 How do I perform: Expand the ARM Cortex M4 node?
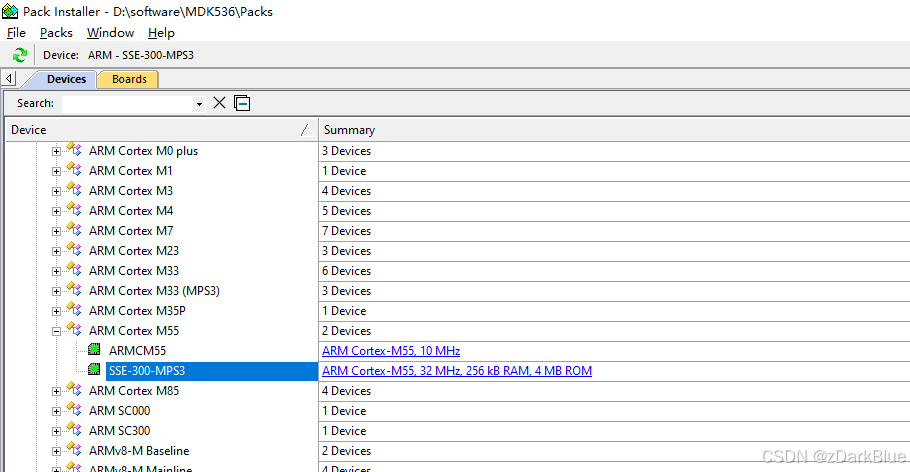[56, 211]
